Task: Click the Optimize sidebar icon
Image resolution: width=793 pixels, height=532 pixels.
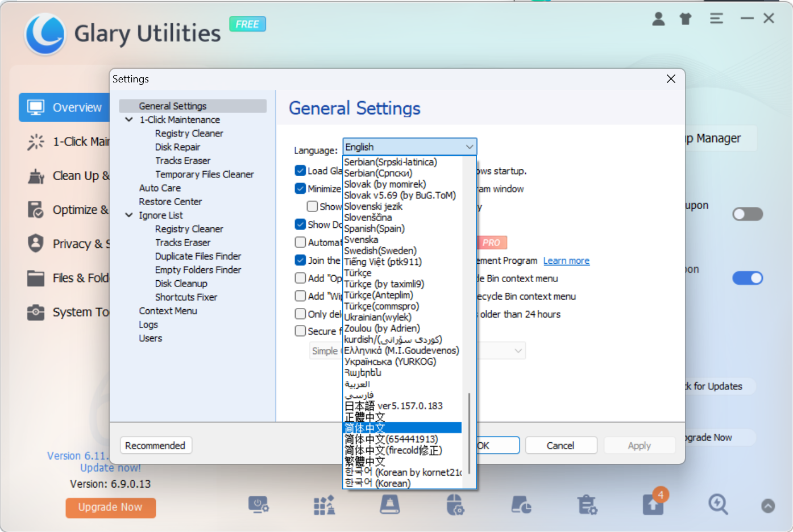Action: click(x=36, y=210)
